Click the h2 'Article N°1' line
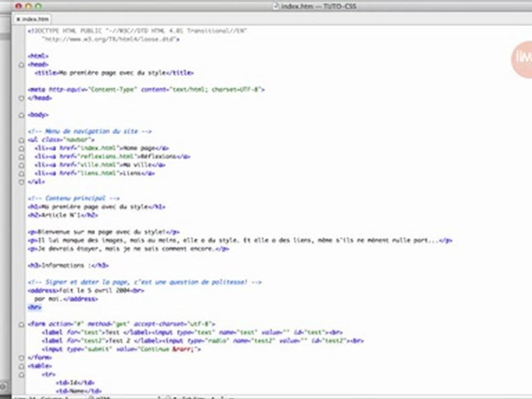This screenshot has height=399, width=532. [63, 215]
